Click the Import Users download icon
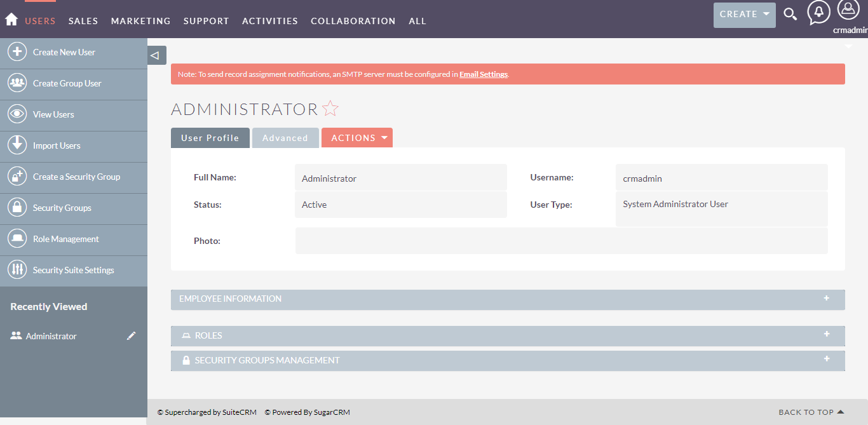This screenshot has height=425, width=868. [17, 145]
